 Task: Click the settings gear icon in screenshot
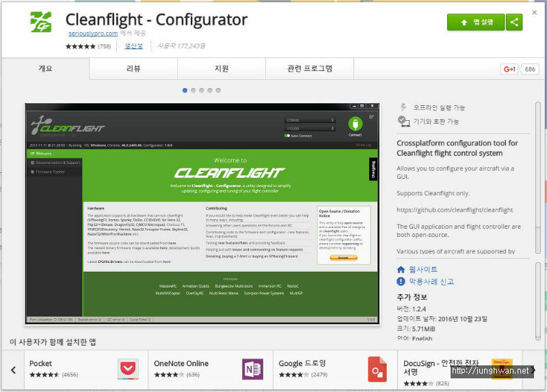pyautogui.click(x=371, y=117)
